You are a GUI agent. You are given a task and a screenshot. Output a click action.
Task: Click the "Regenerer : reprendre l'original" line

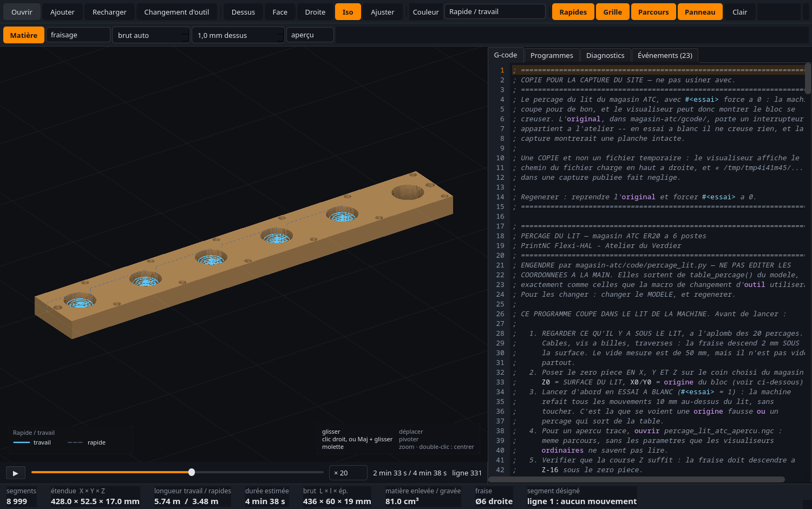pos(634,197)
